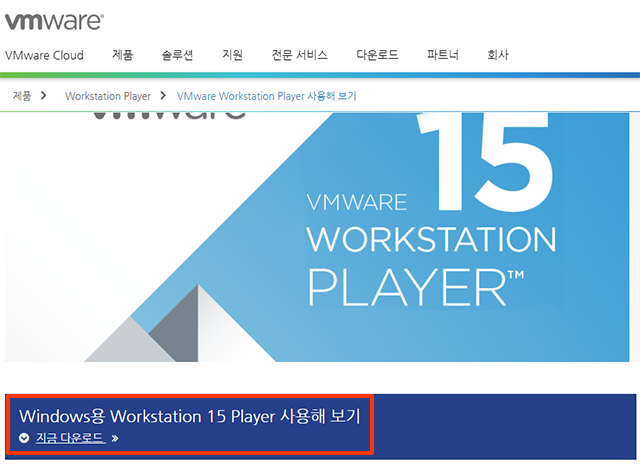Viewport: 640px width, 464px height.
Task: Open the 회사 menu
Action: pyautogui.click(x=498, y=55)
